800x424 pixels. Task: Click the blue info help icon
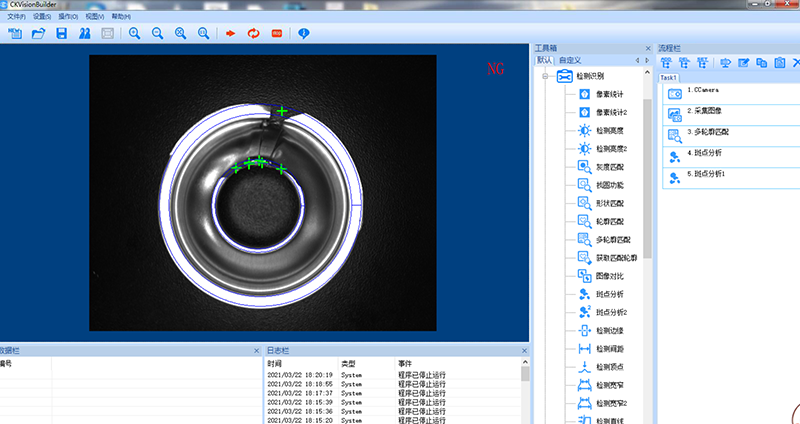[x=304, y=34]
